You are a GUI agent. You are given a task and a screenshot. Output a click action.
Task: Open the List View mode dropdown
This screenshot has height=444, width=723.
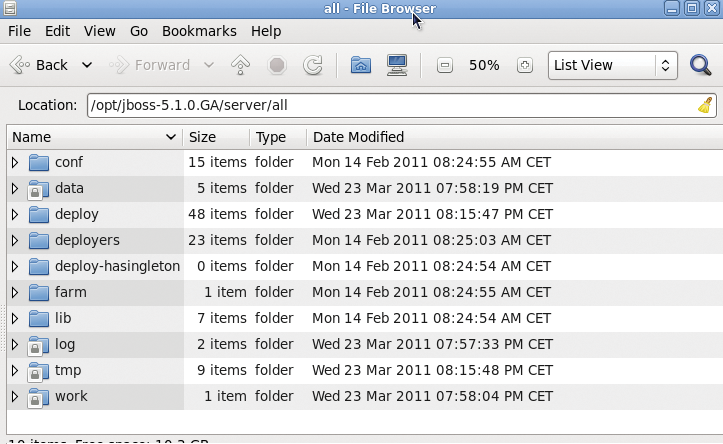coord(612,65)
